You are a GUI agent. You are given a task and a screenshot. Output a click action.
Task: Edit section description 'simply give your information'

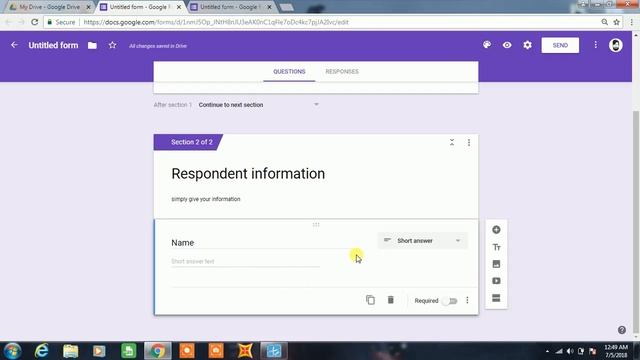point(206,199)
